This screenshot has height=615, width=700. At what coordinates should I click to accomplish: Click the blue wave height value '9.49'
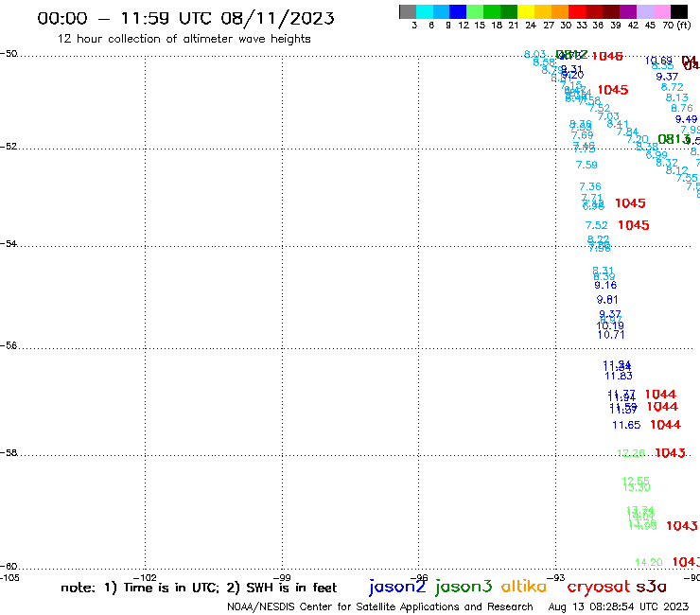click(x=686, y=119)
